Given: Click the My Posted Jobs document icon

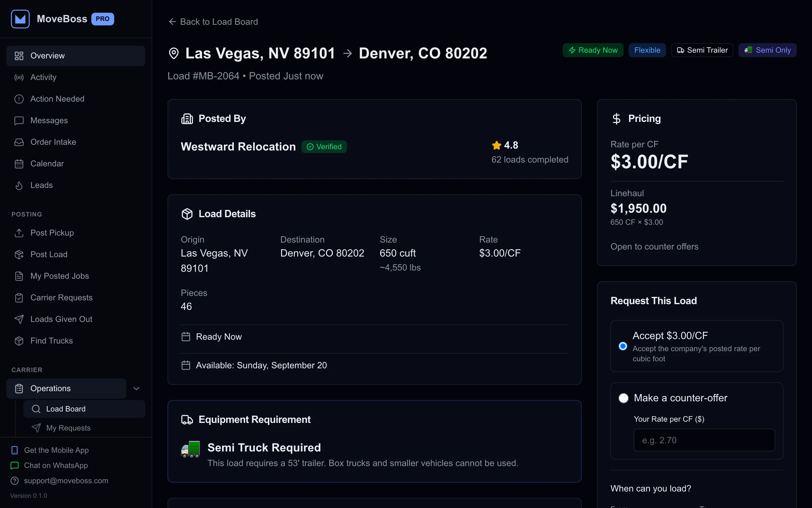Looking at the screenshot, I should click(19, 276).
